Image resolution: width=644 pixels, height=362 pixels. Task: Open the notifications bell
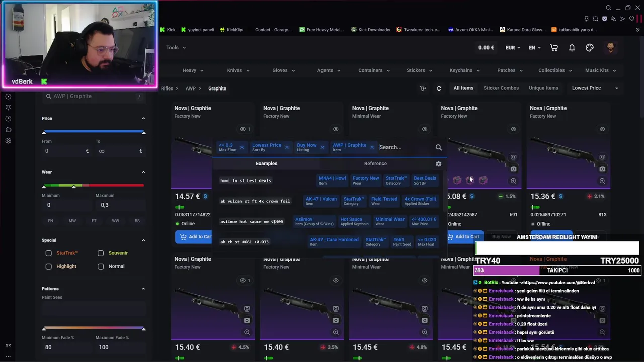572,48
